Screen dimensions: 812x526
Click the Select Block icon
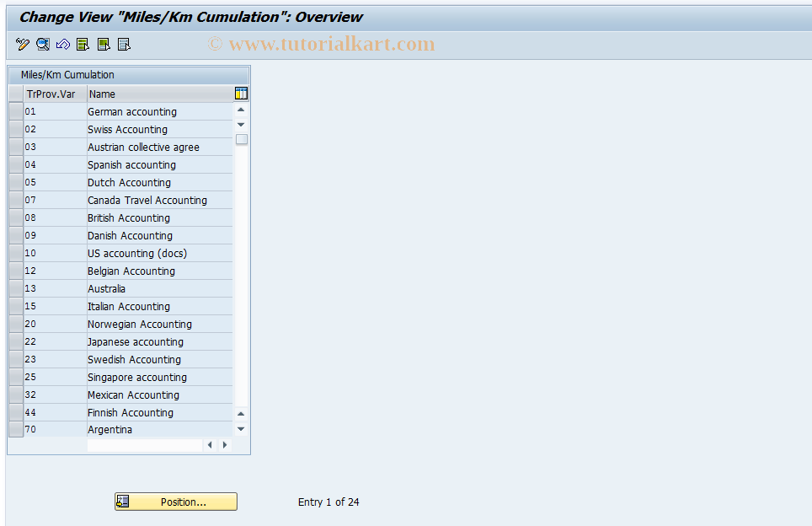104,45
